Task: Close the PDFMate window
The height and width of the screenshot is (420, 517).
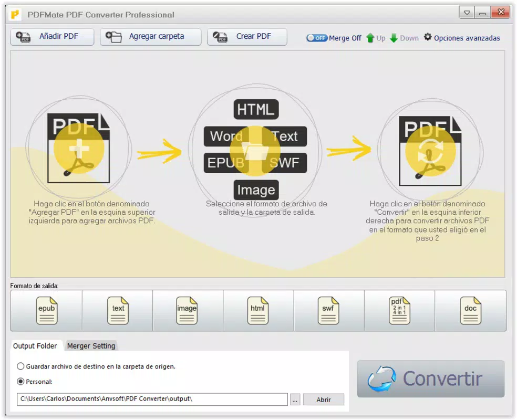Action: pos(501,13)
